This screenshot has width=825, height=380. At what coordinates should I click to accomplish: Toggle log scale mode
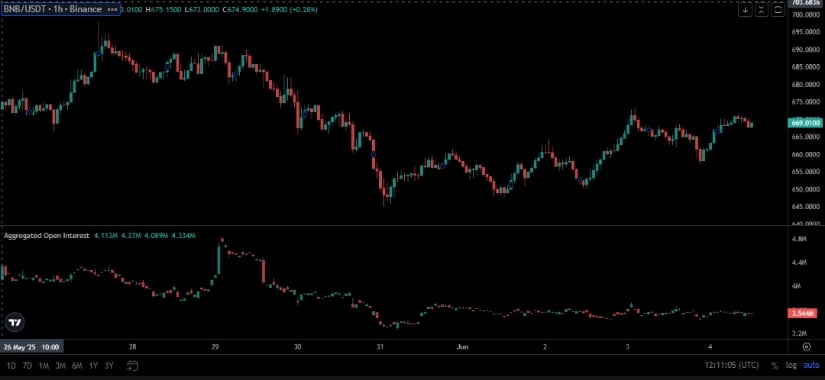pos(791,365)
